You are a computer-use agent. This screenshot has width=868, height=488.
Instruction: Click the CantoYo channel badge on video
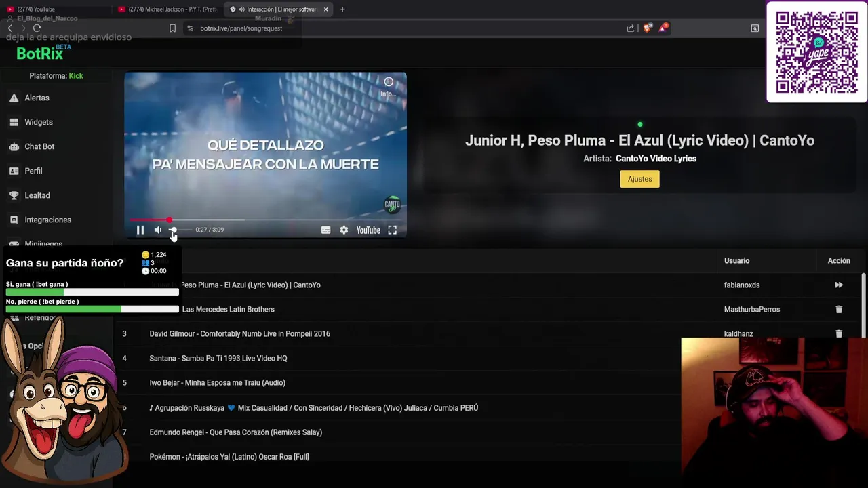pyautogui.click(x=392, y=204)
